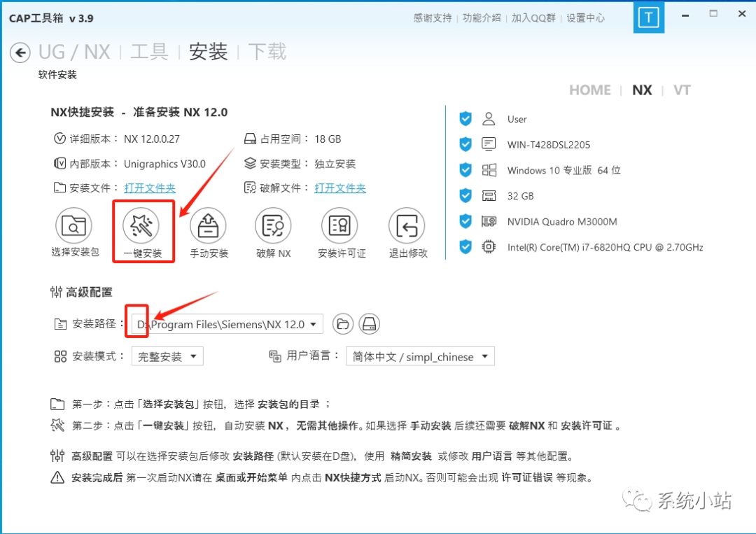
Task: Switch to 安装 tab
Action: tap(209, 52)
